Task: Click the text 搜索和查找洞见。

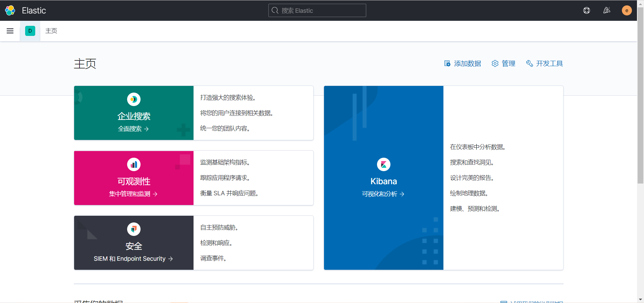Action: point(472,162)
